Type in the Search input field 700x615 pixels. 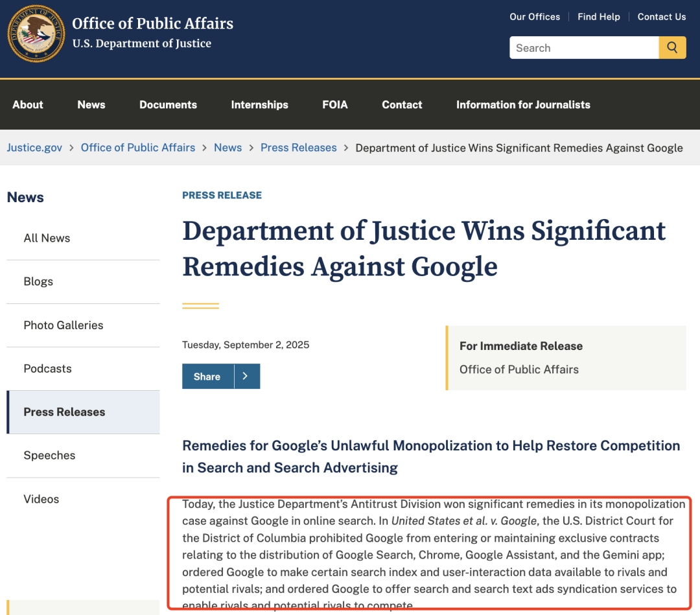tap(583, 48)
